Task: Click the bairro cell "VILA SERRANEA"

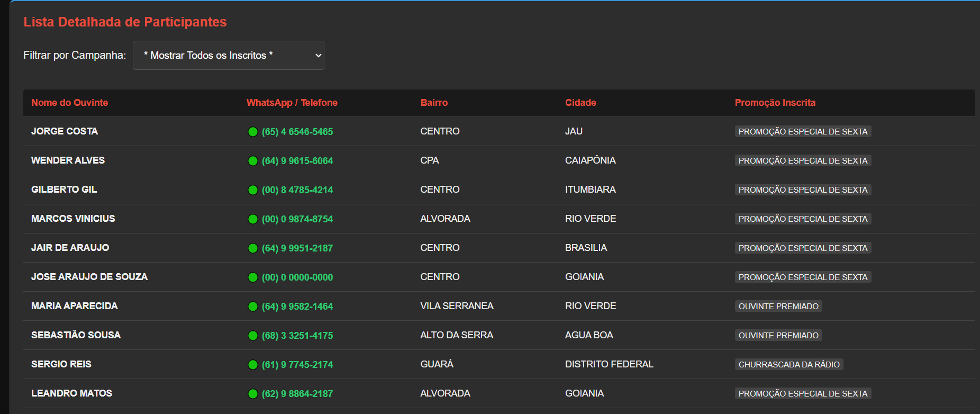Action: (x=457, y=306)
